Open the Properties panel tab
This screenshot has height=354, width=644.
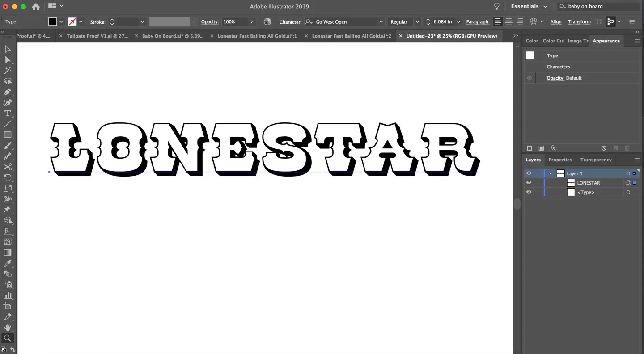pyautogui.click(x=560, y=160)
